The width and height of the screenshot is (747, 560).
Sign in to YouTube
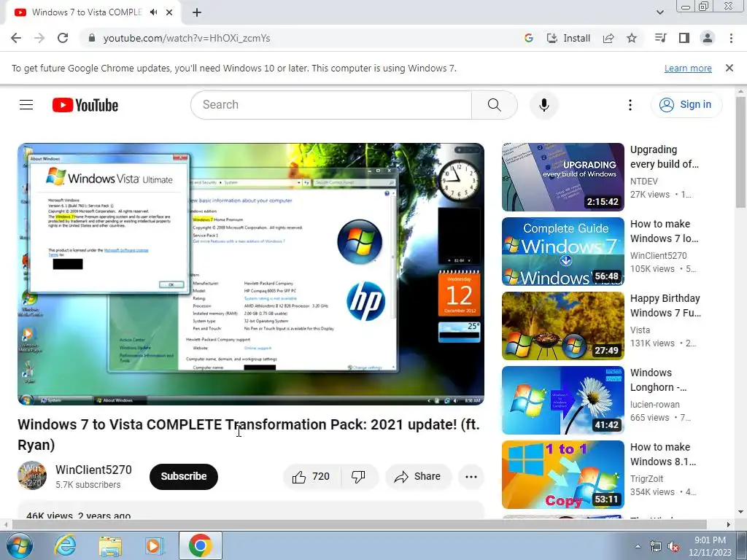pyautogui.click(x=686, y=105)
